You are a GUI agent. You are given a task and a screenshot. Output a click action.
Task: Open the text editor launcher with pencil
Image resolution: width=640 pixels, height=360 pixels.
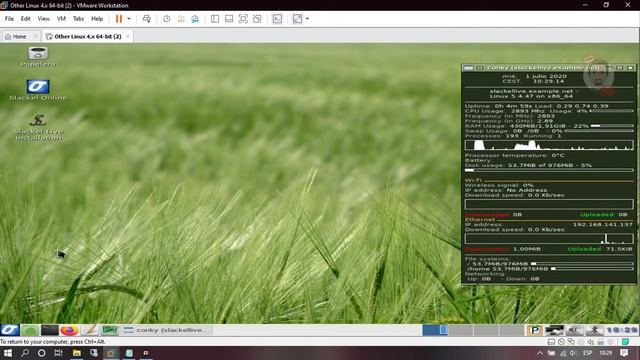[89, 330]
